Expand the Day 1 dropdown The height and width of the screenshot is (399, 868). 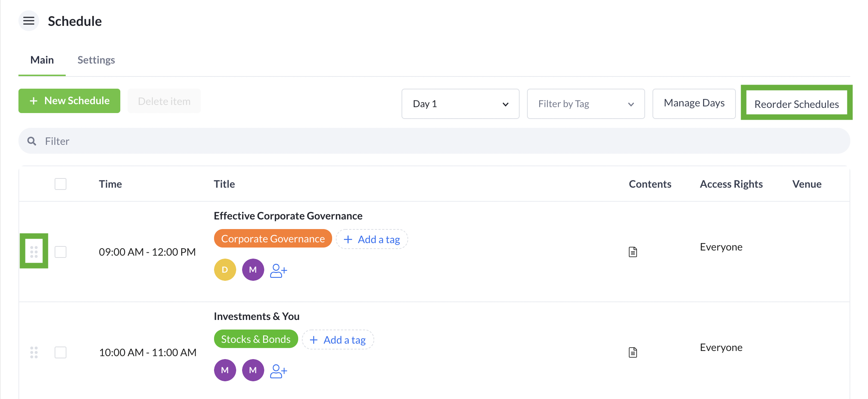pyautogui.click(x=460, y=104)
